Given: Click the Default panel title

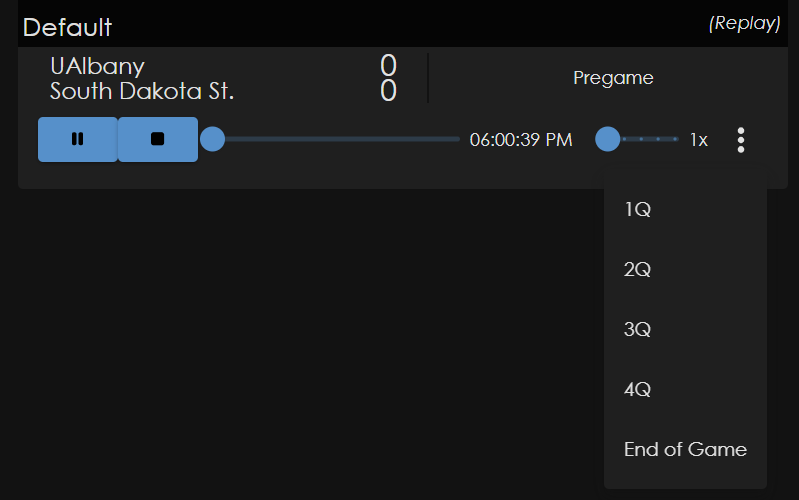Looking at the screenshot, I should pos(67,27).
